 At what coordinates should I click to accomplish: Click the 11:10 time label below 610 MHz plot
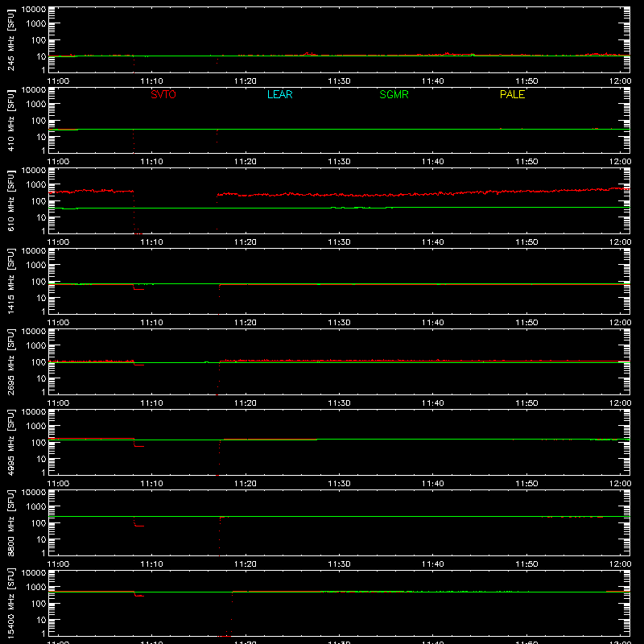point(151,242)
